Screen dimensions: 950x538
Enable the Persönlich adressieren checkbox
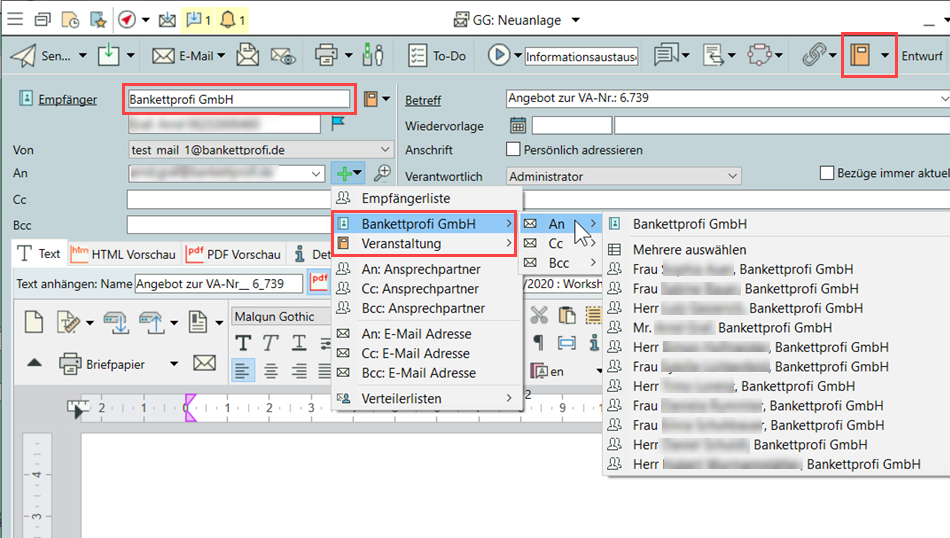click(x=514, y=150)
